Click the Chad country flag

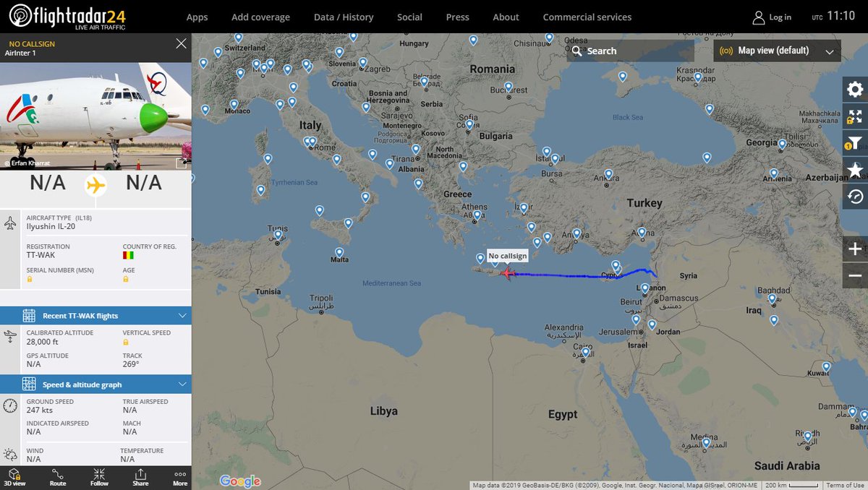pyautogui.click(x=128, y=255)
